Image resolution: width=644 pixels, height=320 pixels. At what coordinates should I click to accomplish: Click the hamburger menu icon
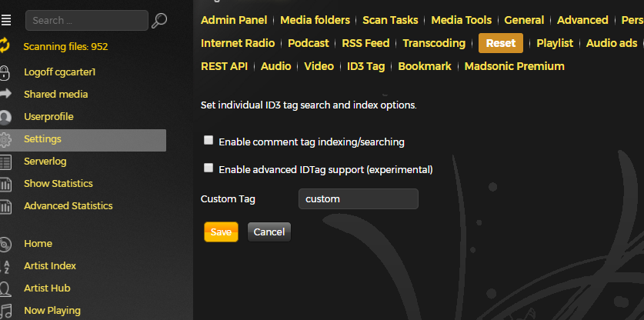6,20
